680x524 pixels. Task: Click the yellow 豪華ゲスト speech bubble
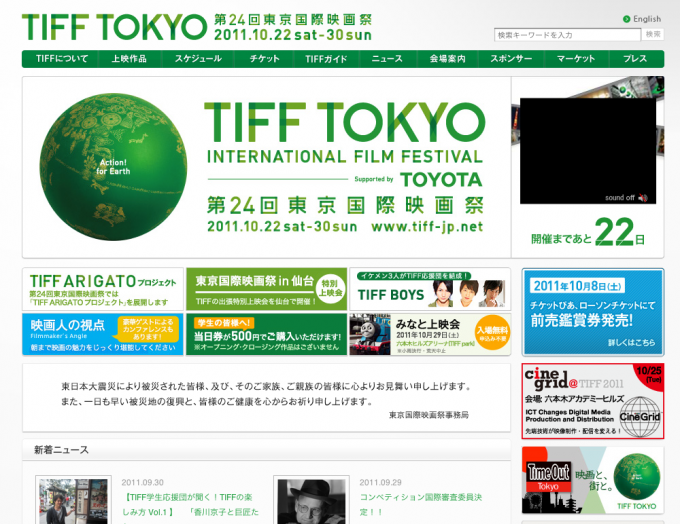pyautogui.click(x=146, y=329)
